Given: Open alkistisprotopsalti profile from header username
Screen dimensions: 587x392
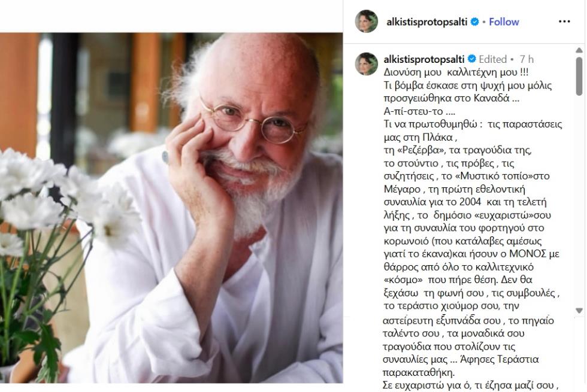Looking at the screenshot, I should (426, 22).
